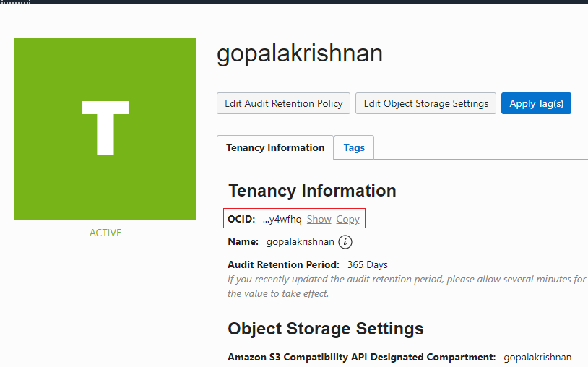Click the S3 designated compartment value gopalakrishnan
This screenshot has height=367, width=588.
point(537,358)
